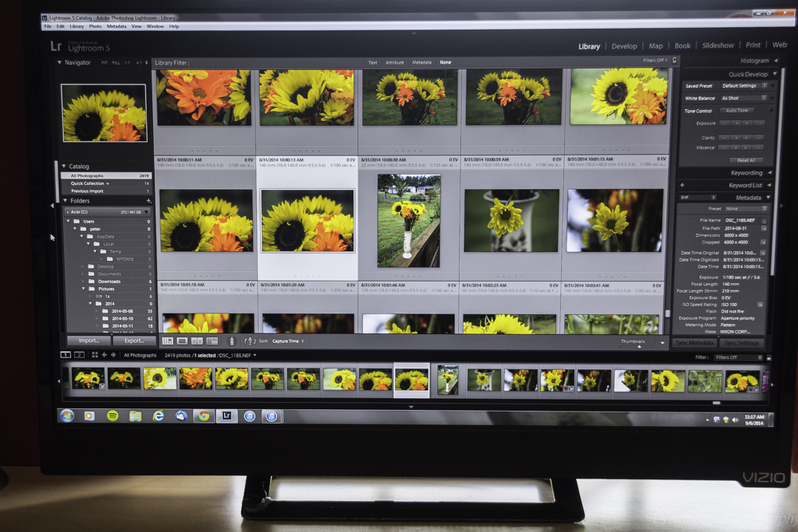
Task: Toggle the second monitor display button
Action: click(78, 355)
